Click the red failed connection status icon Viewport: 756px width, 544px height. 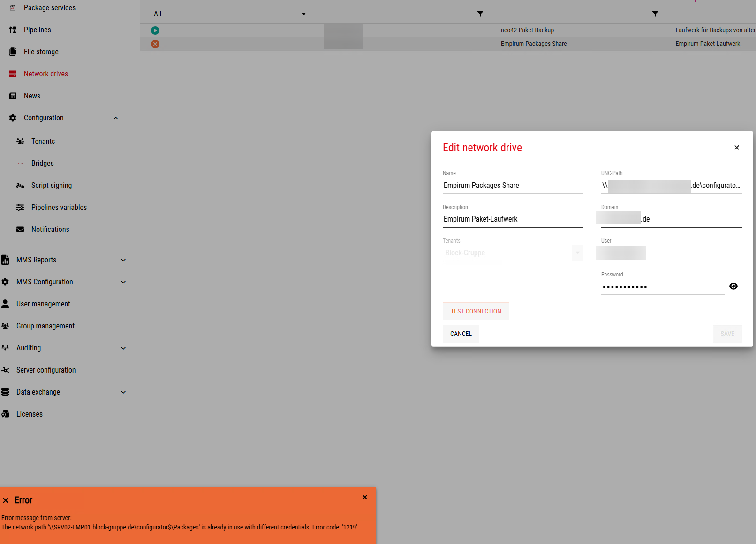(155, 44)
